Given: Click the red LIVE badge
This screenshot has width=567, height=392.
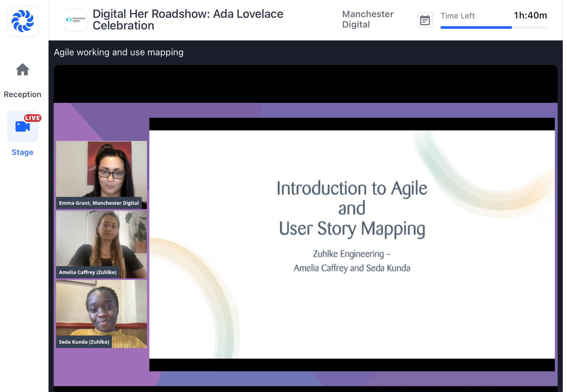Looking at the screenshot, I should [33, 118].
